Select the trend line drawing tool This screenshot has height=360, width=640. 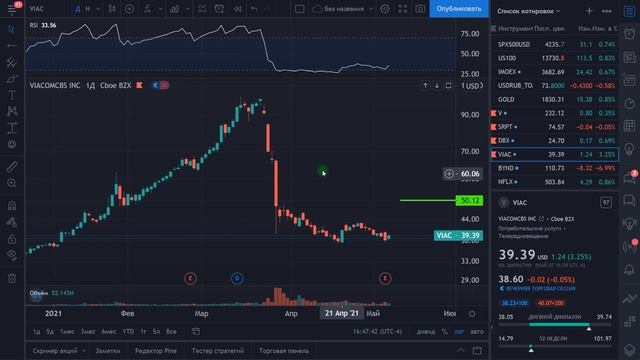click(x=12, y=46)
